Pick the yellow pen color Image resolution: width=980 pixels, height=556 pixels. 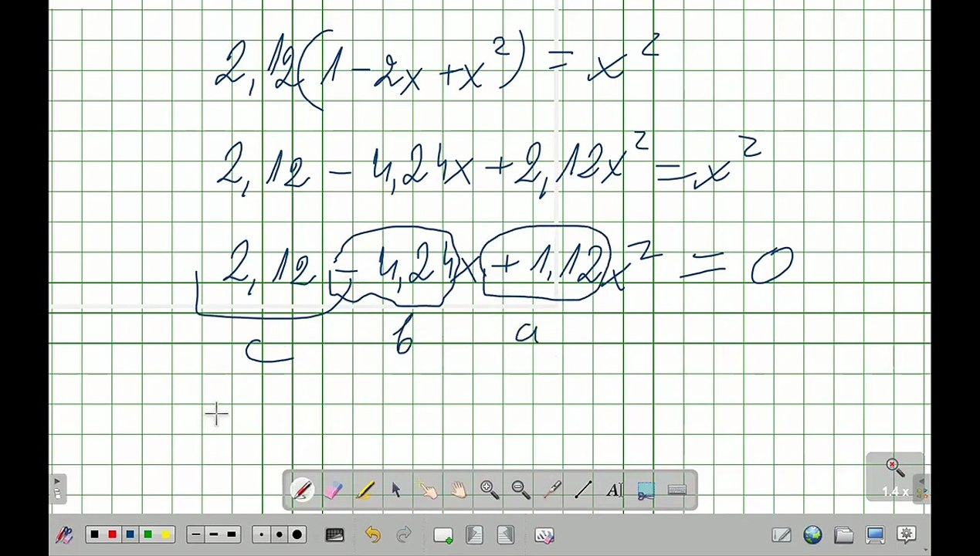coord(165,534)
